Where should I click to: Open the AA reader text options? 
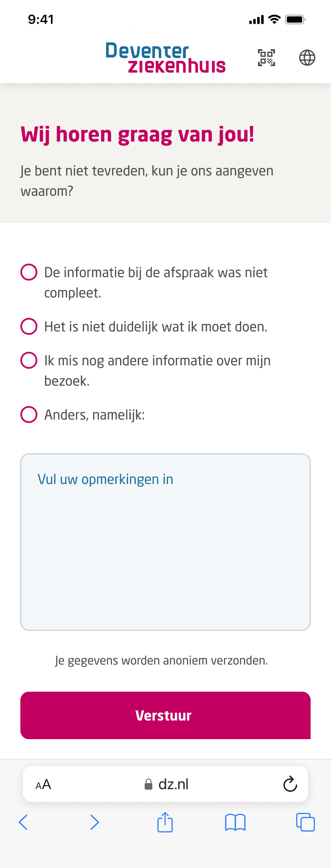pyautogui.click(x=43, y=785)
